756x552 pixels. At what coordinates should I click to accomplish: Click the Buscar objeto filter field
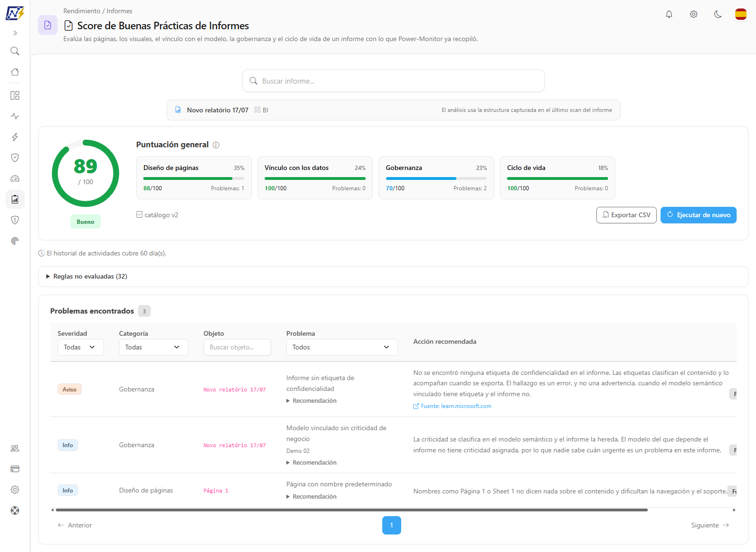coord(237,347)
